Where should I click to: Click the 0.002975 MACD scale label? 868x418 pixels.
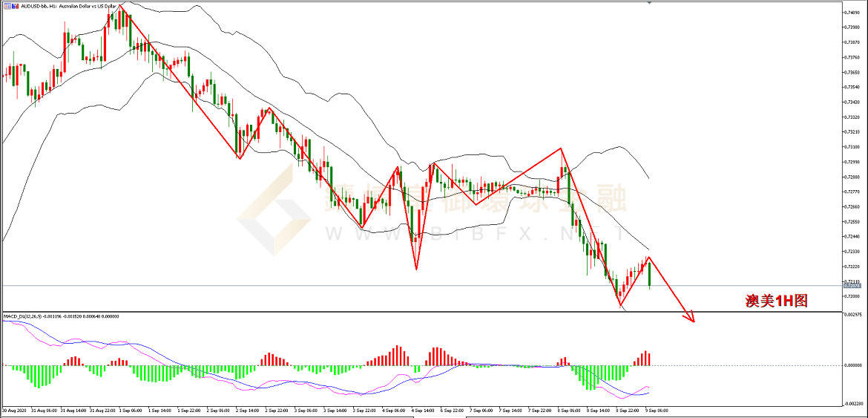(x=853, y=316)
